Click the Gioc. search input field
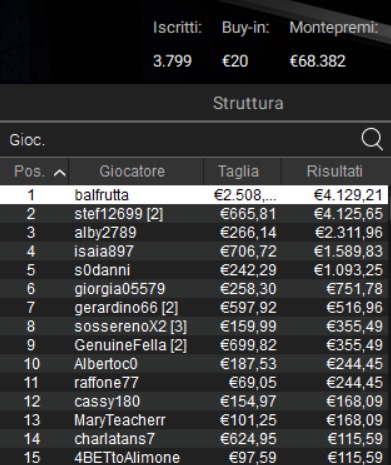This screenshot has height=465, width=391. 180,140
